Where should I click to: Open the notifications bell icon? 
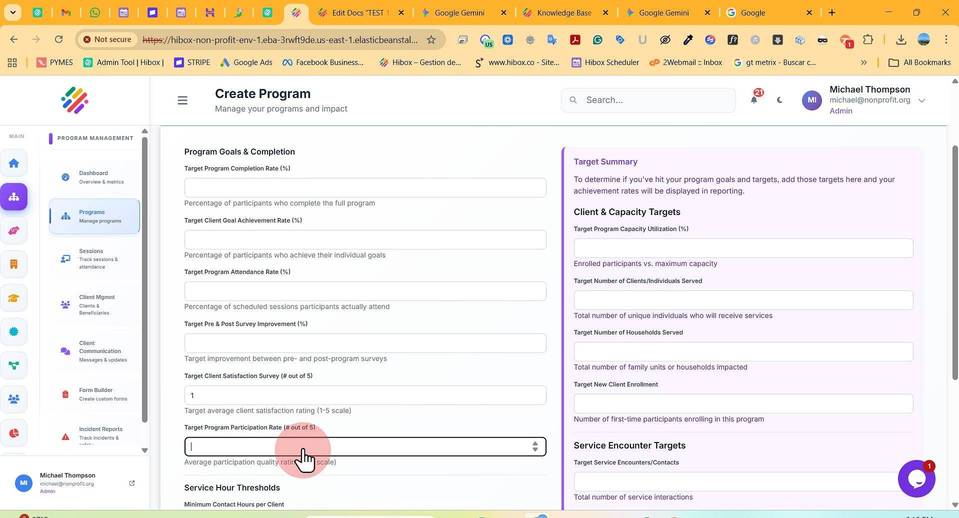[x=754, y=100]
